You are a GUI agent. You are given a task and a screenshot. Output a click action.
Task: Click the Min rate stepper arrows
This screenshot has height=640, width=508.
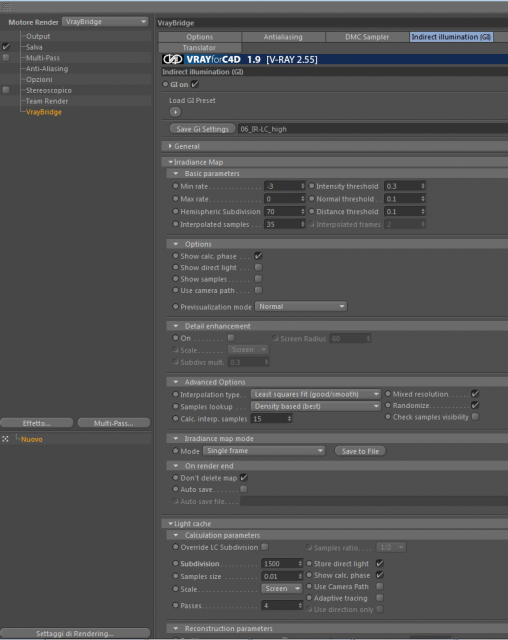tap(302, 186)
